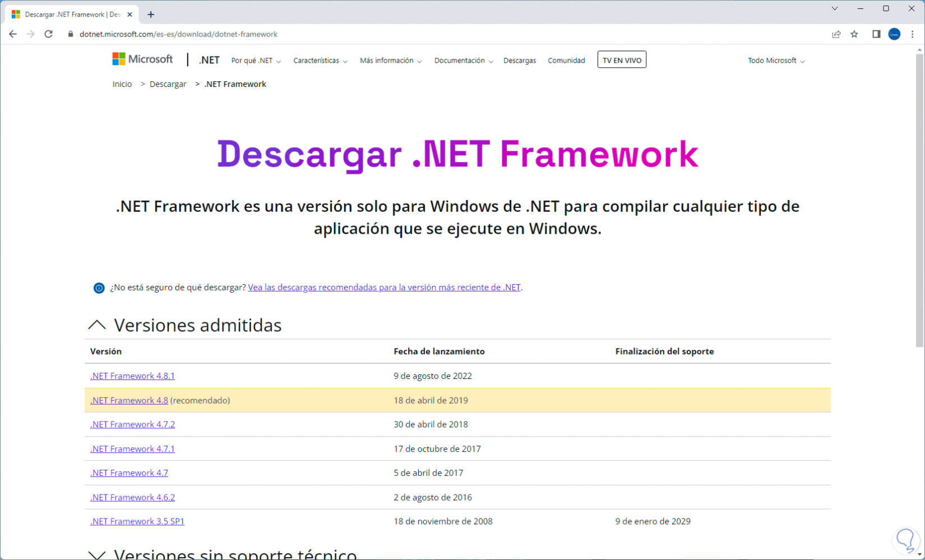Image resolution: width=925 pixels, height=560 pixels.
Task: Click the page vertical scrollbar thumb
Action: coord(919,201)
